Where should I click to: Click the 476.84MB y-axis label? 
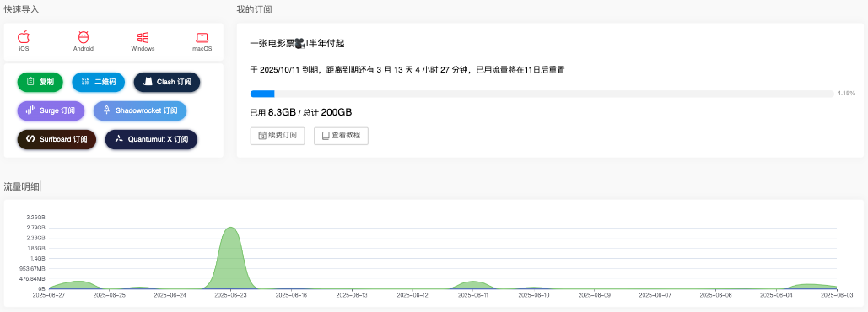[x=33, y=278]
